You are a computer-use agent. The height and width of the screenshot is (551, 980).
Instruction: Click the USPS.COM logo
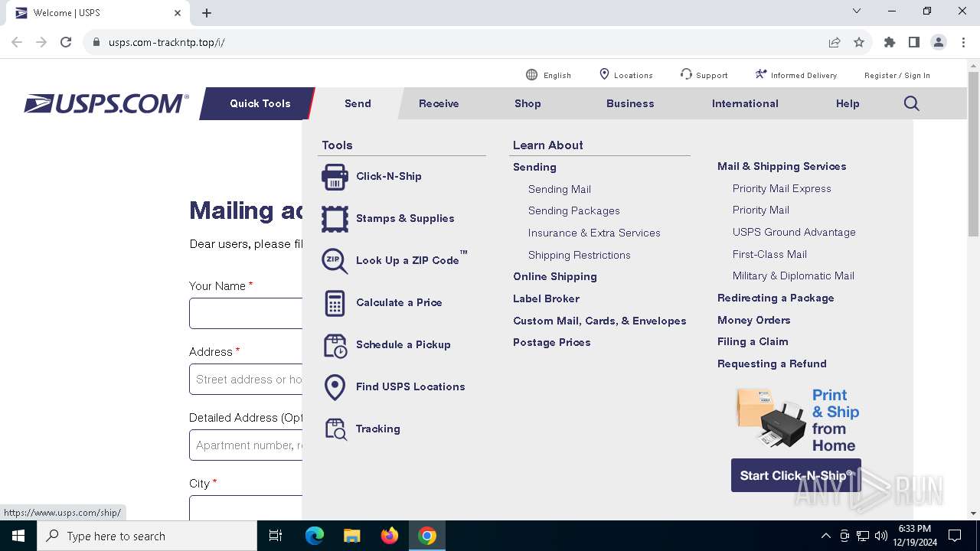[x=106, y=103]
